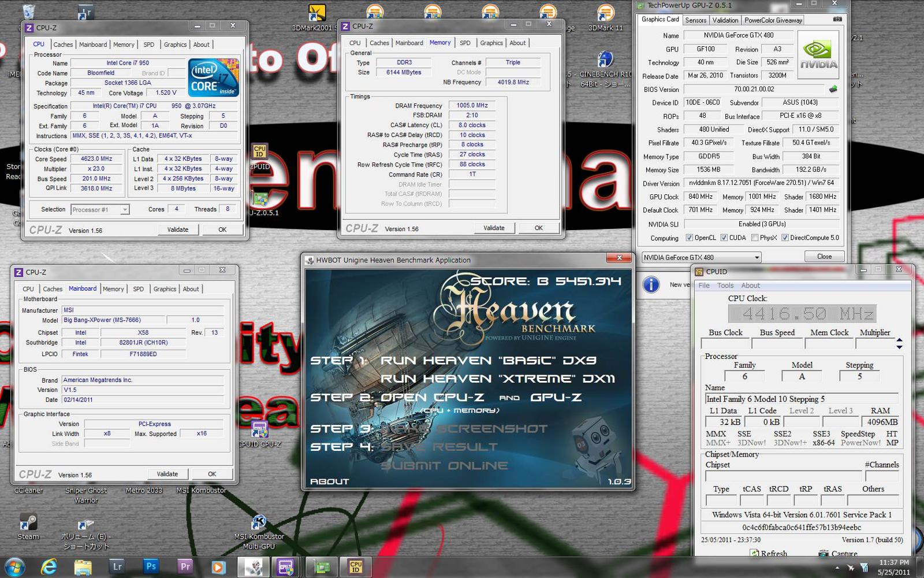Click the Multiplier down arrow in CPUID
This screenshot has height=578, width=924.
[899, 346]
